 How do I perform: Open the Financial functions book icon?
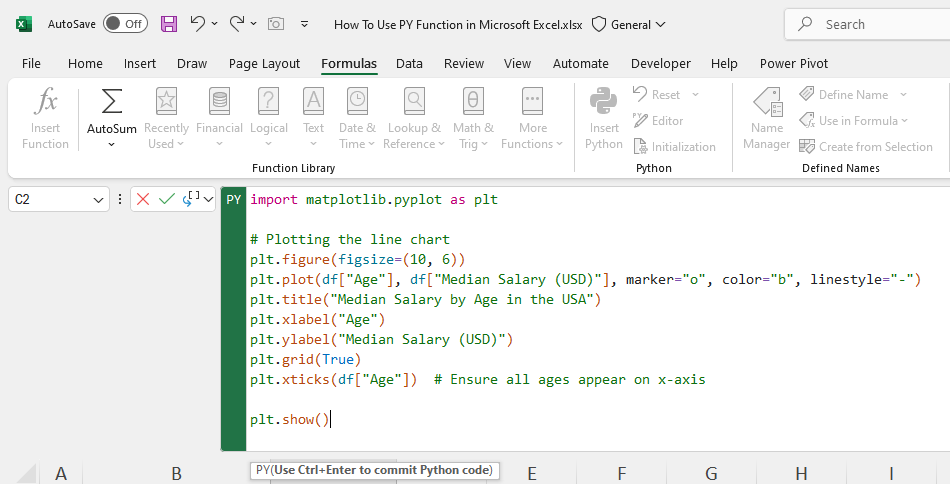(219, 101)
